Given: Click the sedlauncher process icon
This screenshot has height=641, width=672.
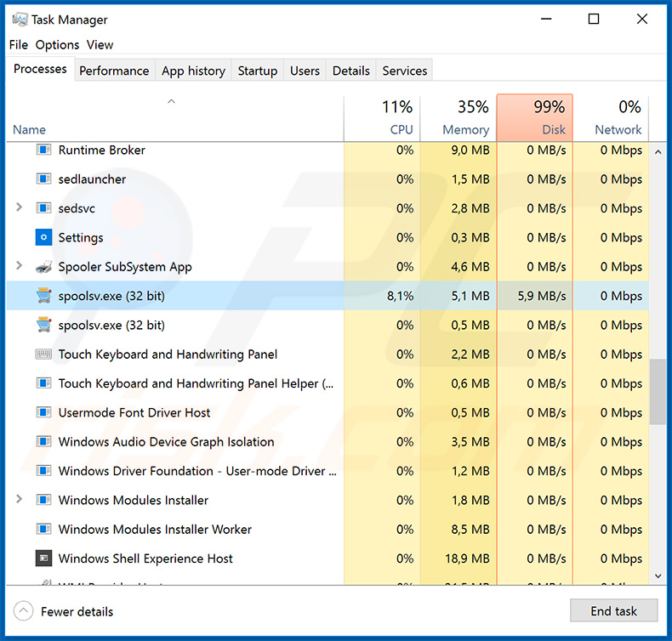Looking at the screenshot, I should coord(43,179).
